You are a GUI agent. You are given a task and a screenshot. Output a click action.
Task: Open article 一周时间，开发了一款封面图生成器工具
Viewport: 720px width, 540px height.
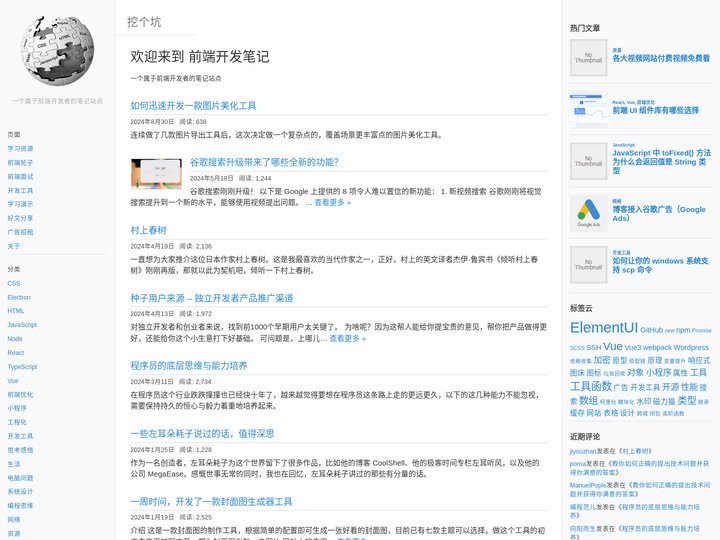pos(211,501)
